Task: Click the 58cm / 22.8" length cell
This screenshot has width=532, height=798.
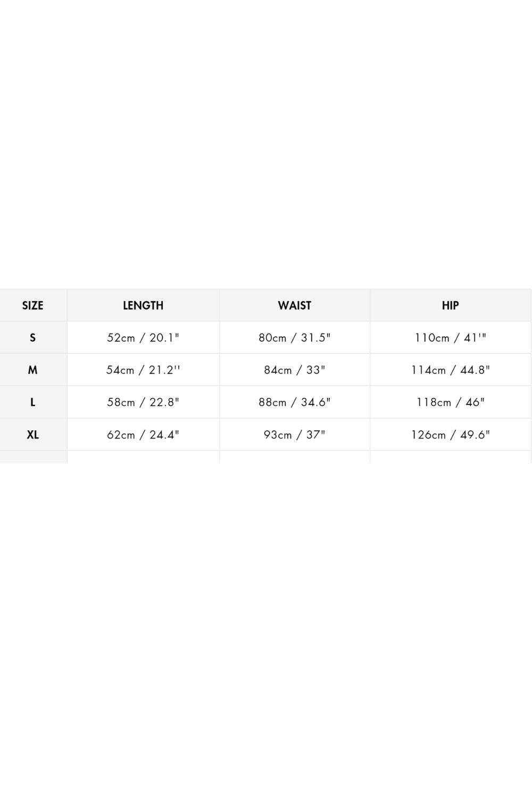Action: [x=143, y=402]
